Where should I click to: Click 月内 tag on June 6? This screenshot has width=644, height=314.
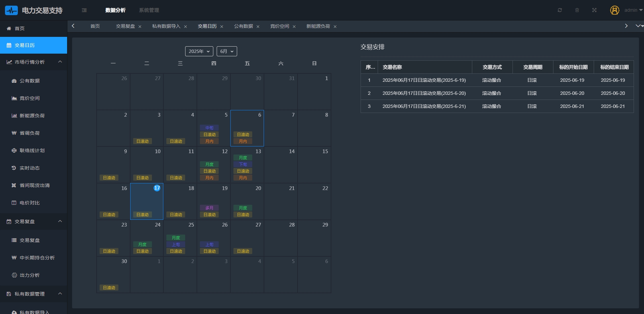coord(243,141)
